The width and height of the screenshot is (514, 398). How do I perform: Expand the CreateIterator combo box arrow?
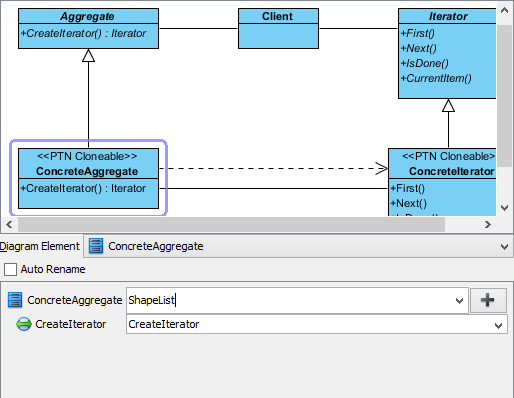[498, 325]
